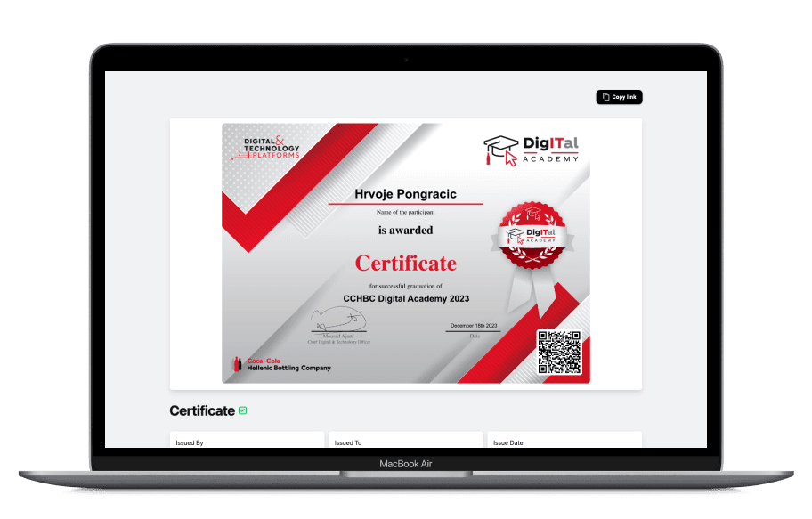Screen dimensions: 812x519
Task: Select the Issue Date card
Action: (x=564, y=441)
